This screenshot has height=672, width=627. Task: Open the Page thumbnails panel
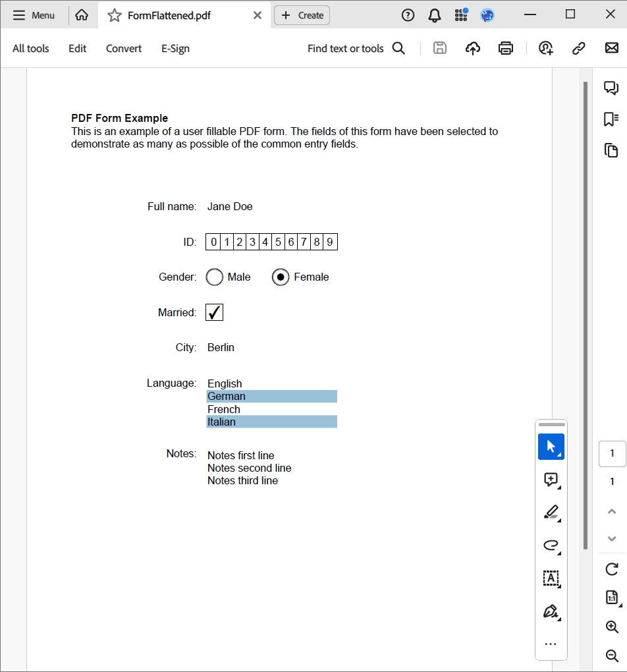pos(611,150)
